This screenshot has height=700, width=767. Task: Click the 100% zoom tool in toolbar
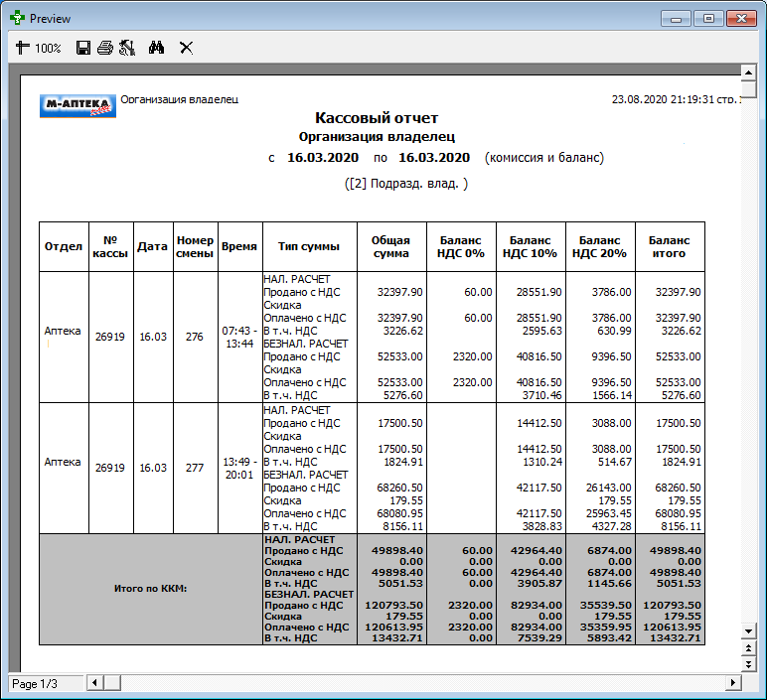38,48
